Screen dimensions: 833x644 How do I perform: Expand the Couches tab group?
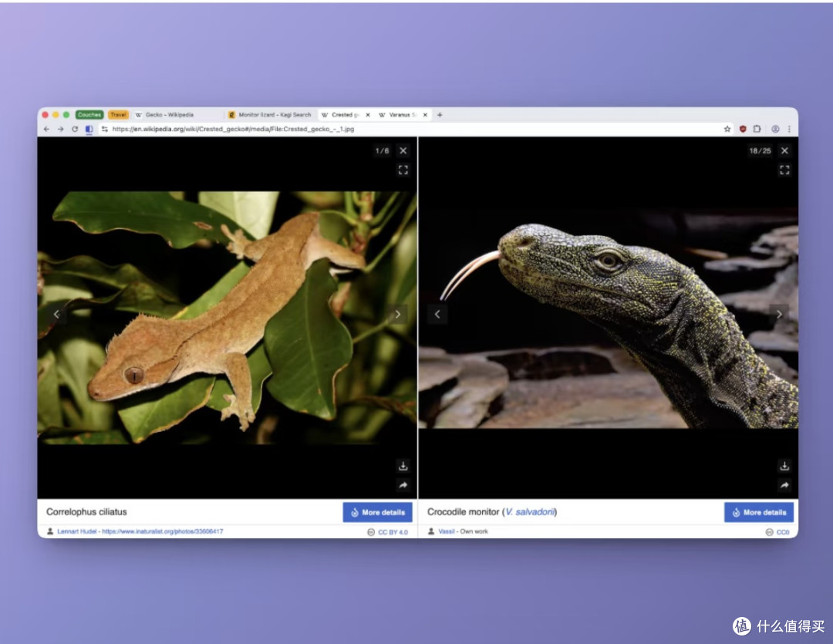(x=89, y=115)
